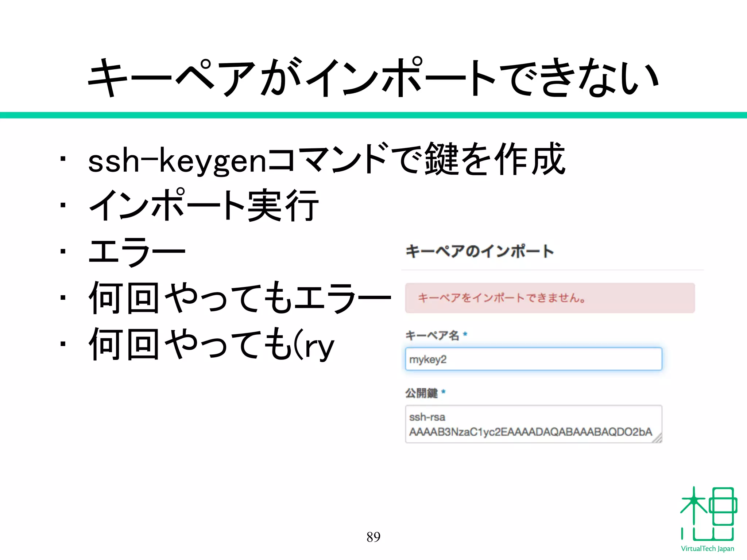Click the page number 89
Image resolution: width=747 pixels, height=560 pixels.
(373, 537)
